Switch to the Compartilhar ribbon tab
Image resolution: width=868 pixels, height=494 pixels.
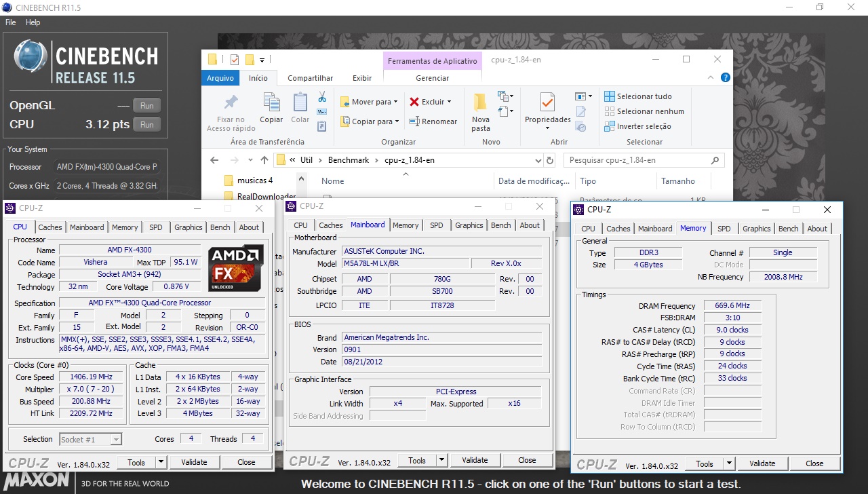tap(310, 78)
